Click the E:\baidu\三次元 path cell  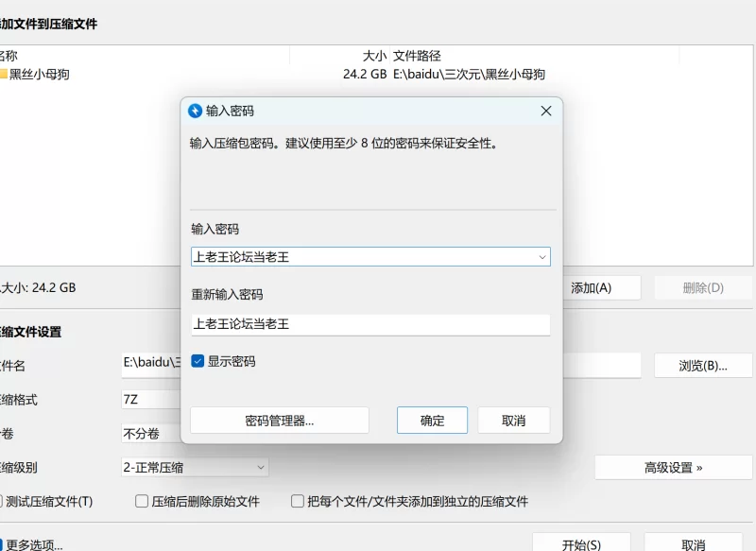click(469, 75)
